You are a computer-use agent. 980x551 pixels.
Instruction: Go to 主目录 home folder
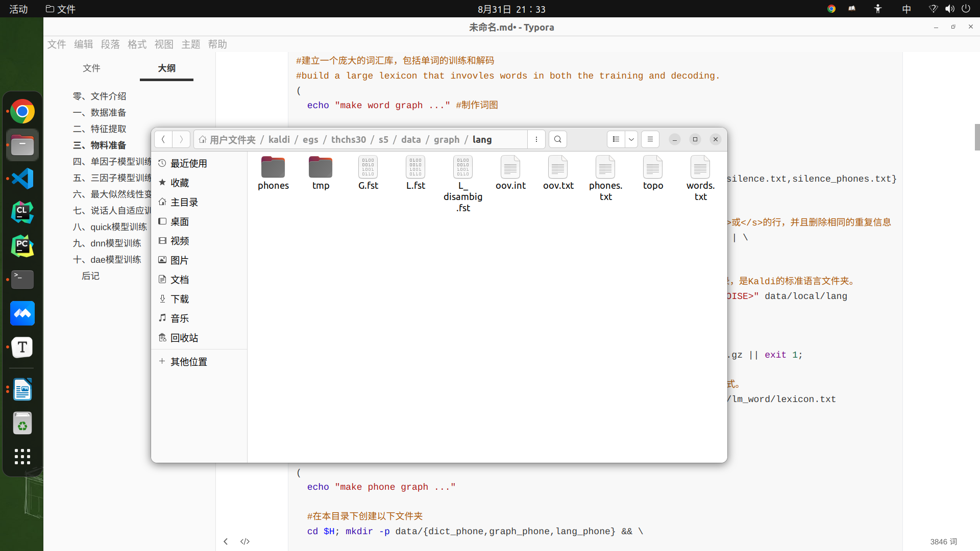(x=199, y=202)
